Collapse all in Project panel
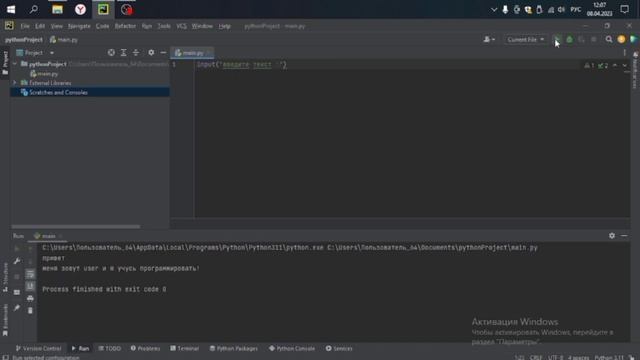The image size is (640, 360). tap(136, 53)
